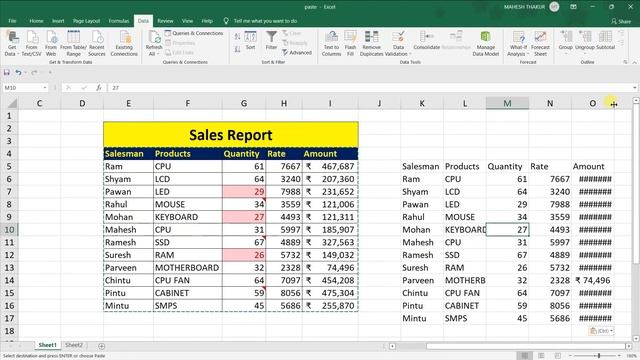Open Existing Connections
Image resolution: width=640 pixels, height=360 pixels.
pos(124,43)
